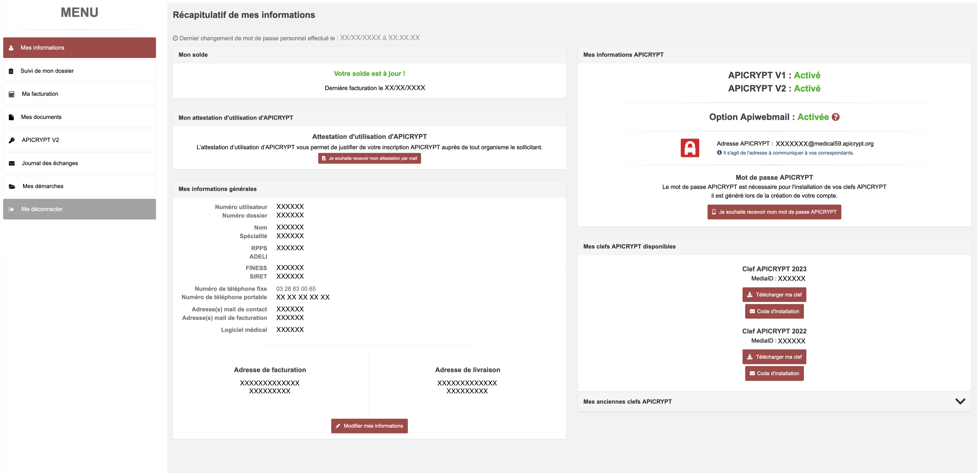Open Mes démarches menu entry

79,186
